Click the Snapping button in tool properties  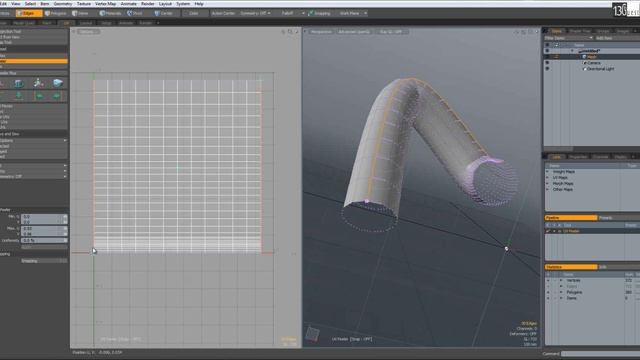pyautogui.click(x=44, y=260)
